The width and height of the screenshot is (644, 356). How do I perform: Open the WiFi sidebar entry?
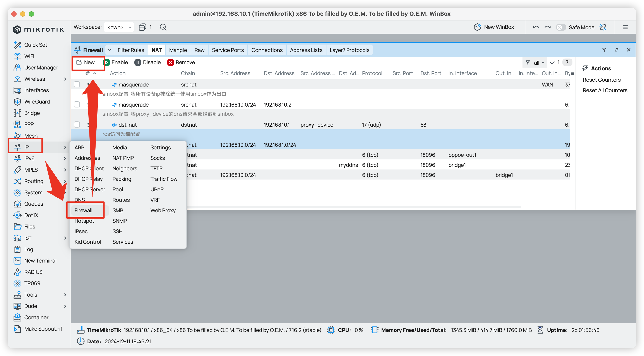pyautogui.click(x=24, y=56)
